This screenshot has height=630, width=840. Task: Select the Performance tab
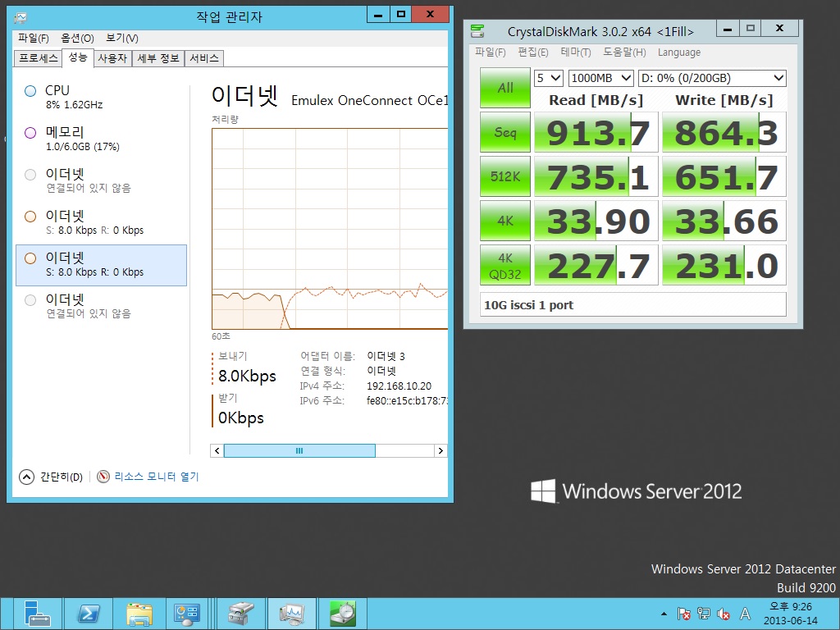click(78, 57)
